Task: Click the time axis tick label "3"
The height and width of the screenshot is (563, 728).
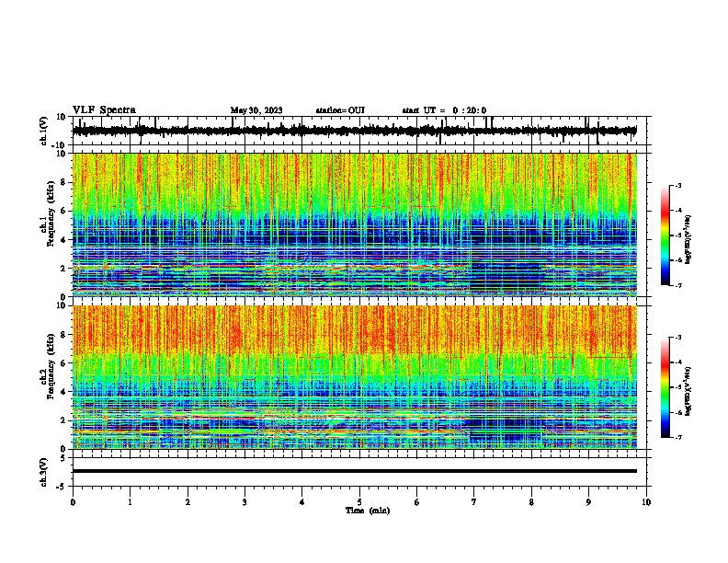Action: point(245,502)
